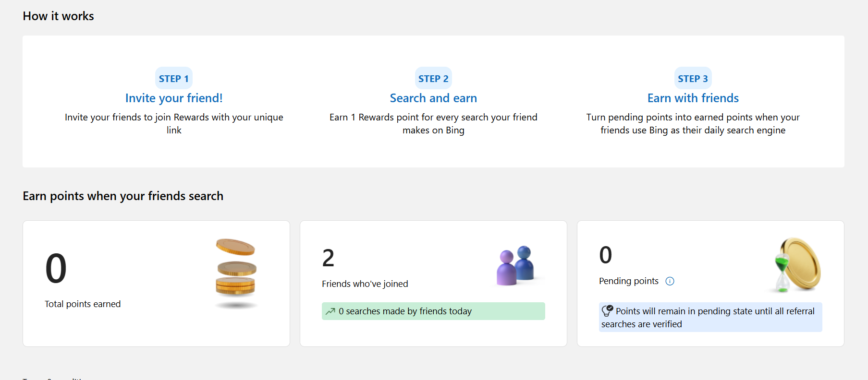Screen dimensions: 868x380
Task: Select the "Search and earn" heading
Action: pyautogui.click(x=433, y=98)
